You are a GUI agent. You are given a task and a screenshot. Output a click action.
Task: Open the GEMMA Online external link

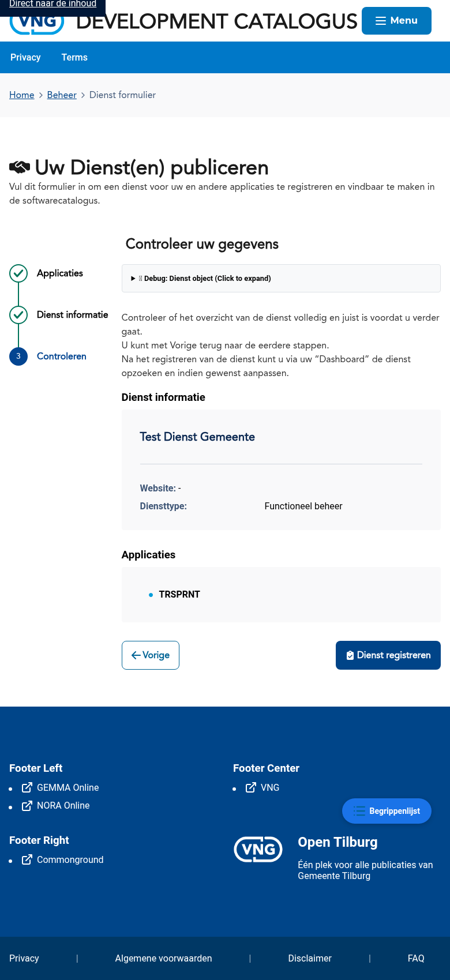tap(67, 788)
